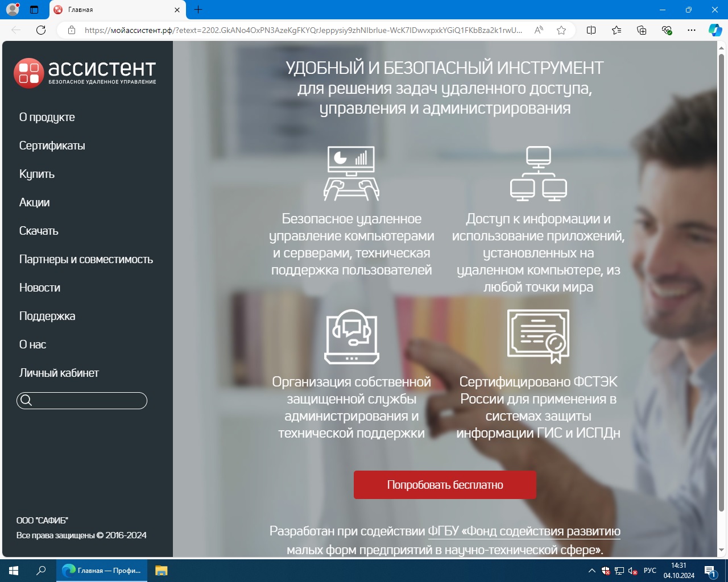Open split screen view in browser
728x582 pixels.
pyautogui.click(x=591, y=30)
